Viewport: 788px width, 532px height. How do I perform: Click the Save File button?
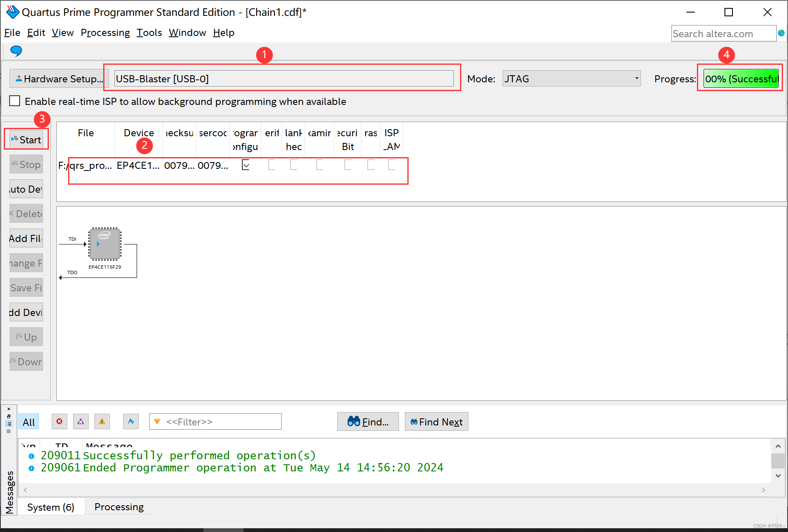tap(26, 288)
